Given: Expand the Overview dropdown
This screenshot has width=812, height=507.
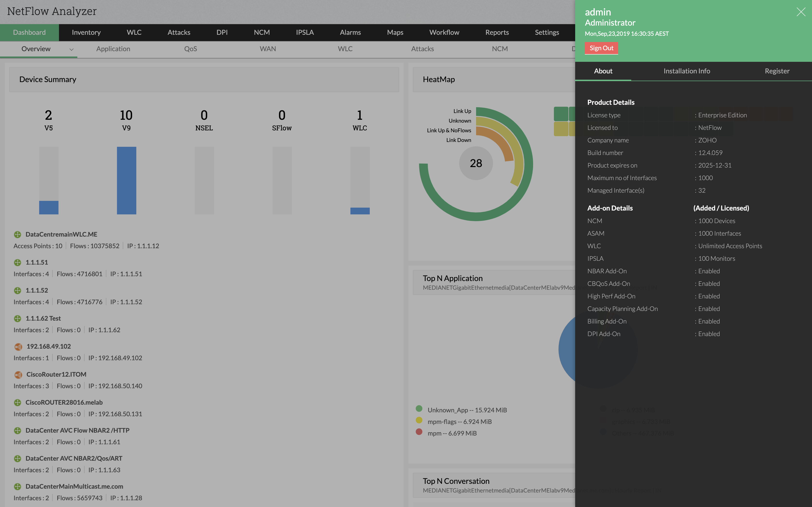Looking at the screenshot, I should point(72,49).
